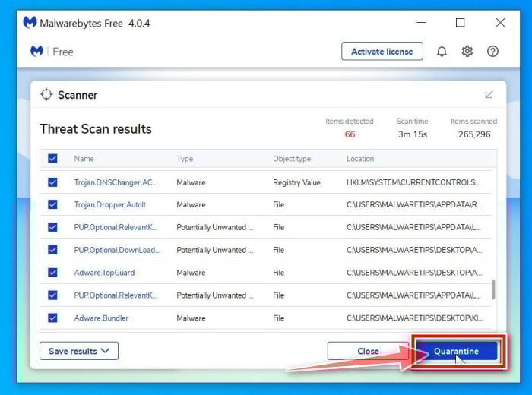Viewport: 532px width, 395px height.
Task: Open Malwarebytes settings gear
Action: (467, 52)
